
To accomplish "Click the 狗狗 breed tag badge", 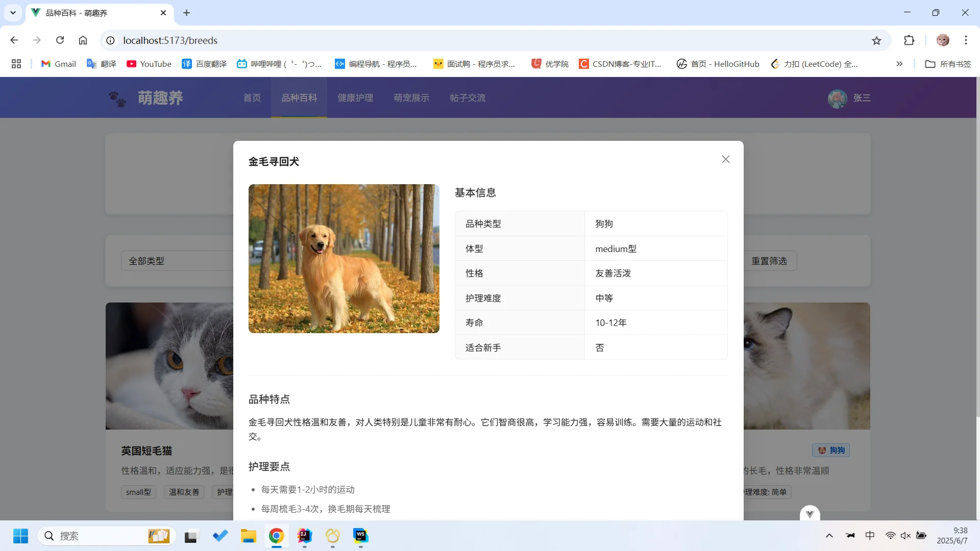I will point(830,450).
